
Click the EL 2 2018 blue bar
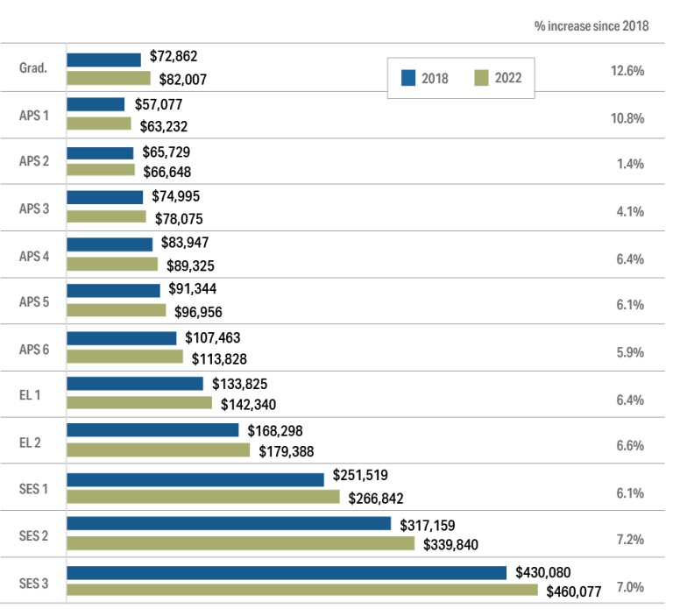[152, 430]
